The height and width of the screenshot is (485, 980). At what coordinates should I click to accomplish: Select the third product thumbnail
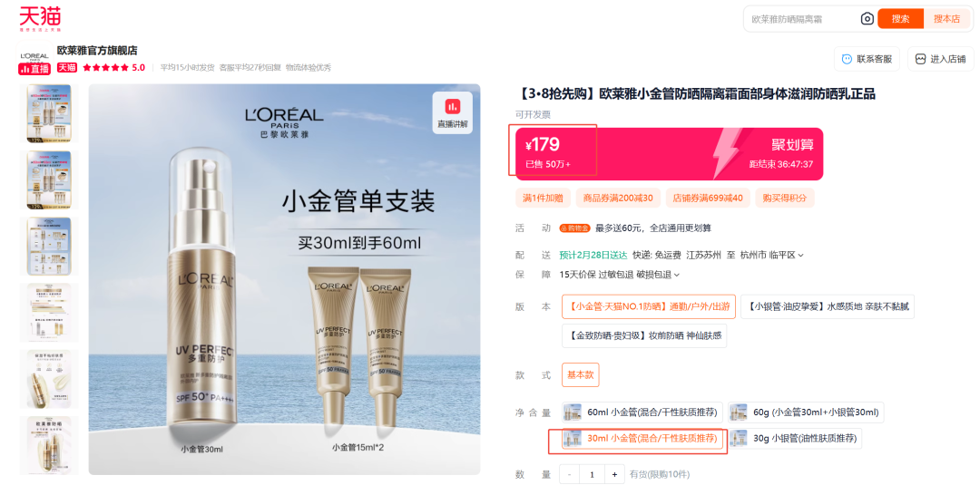coord(49,246)
